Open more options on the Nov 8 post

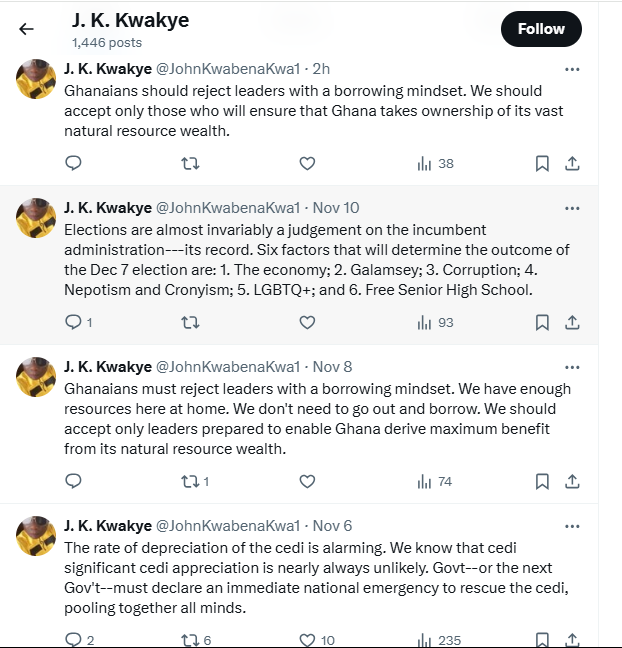[572, 367]
